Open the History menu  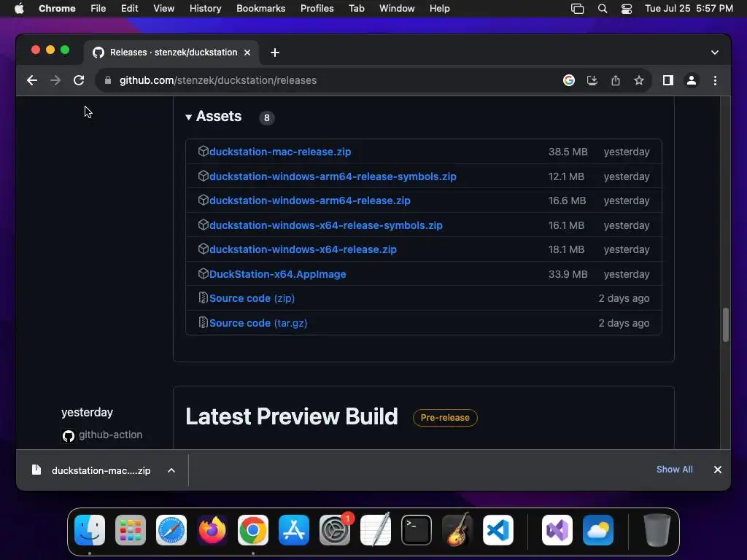(x=205, y=9)
